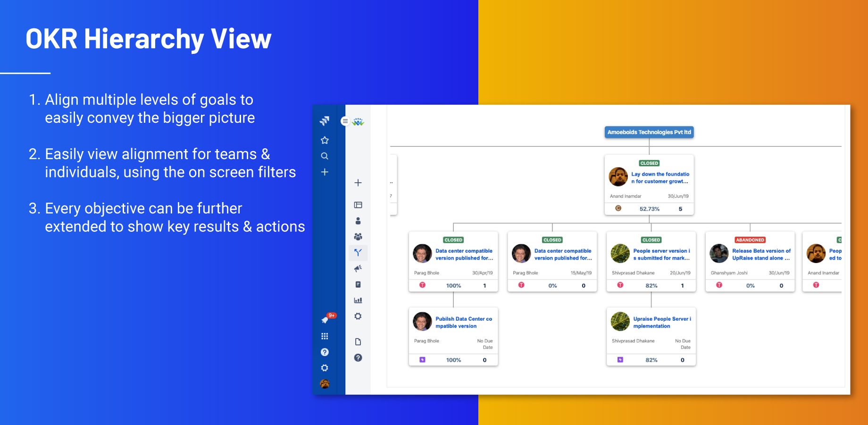The width and height of the screenshot is (868, 425).
Task: Click Shivprasad Dhakane's avatar on 20/Jun/19 objective
Action: click(x=620, y=254)
